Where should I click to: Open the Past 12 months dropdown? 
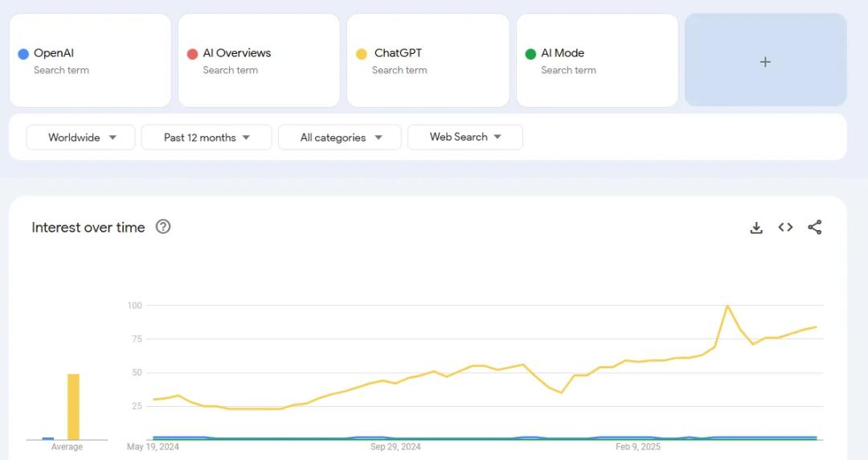coord(207,138)
